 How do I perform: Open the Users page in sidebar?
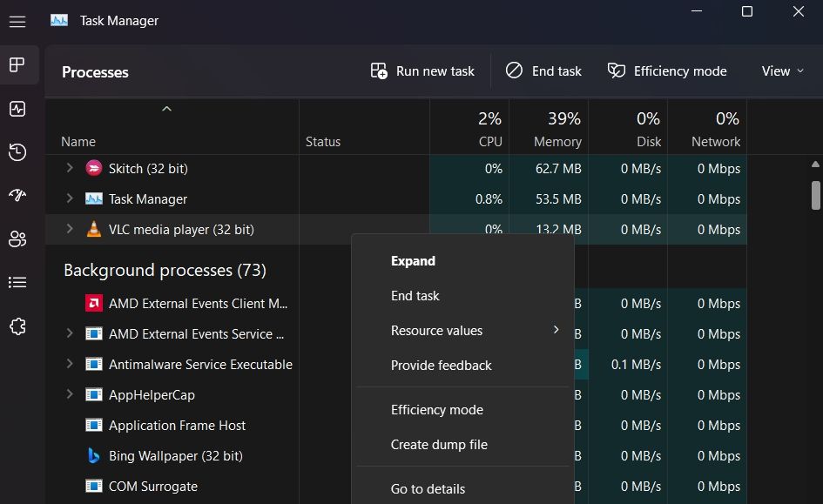17,239
